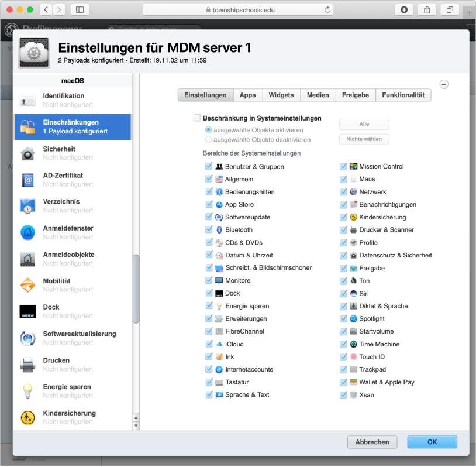Click the Dock payload icon in sidebar

click(27, 312)
